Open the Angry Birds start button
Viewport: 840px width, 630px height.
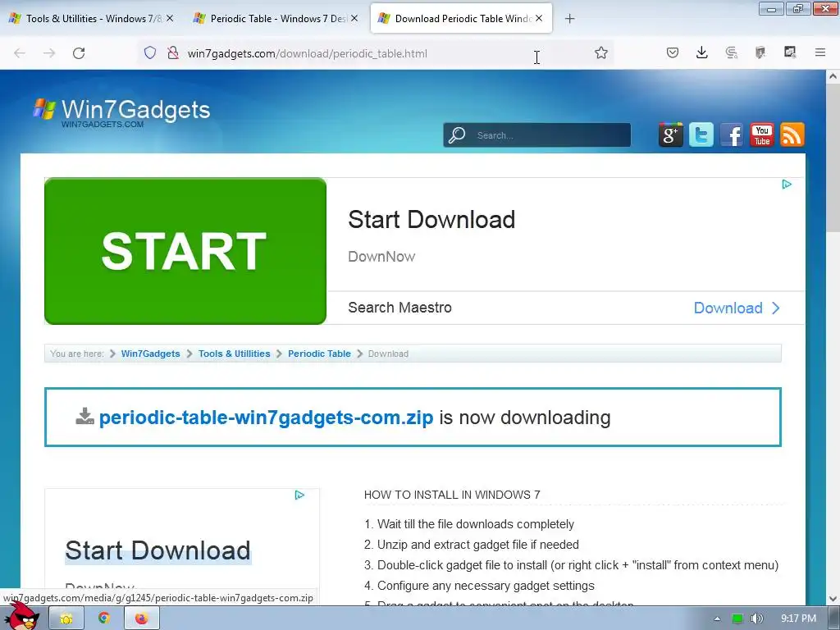pos(21,617)
